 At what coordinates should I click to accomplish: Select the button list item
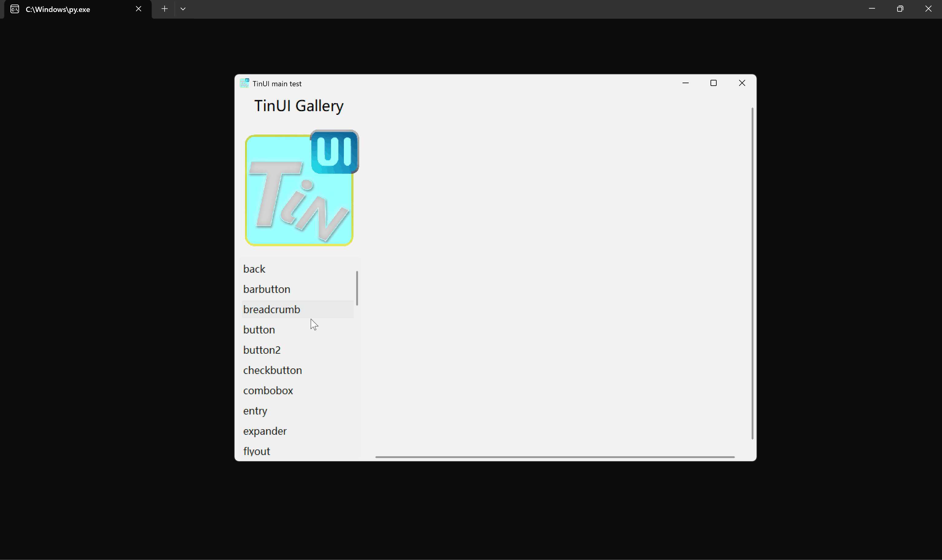(259, 330)
